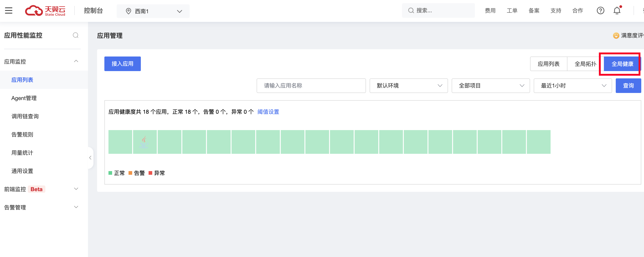
Task: Click the satisfaction smiley face icon
Action: click(616, 36)
